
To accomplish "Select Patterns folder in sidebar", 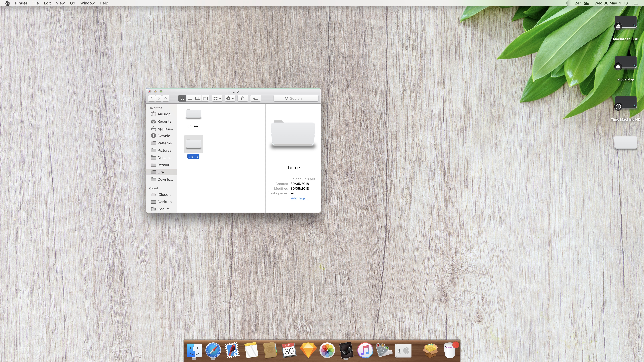I will coord(161,143).
